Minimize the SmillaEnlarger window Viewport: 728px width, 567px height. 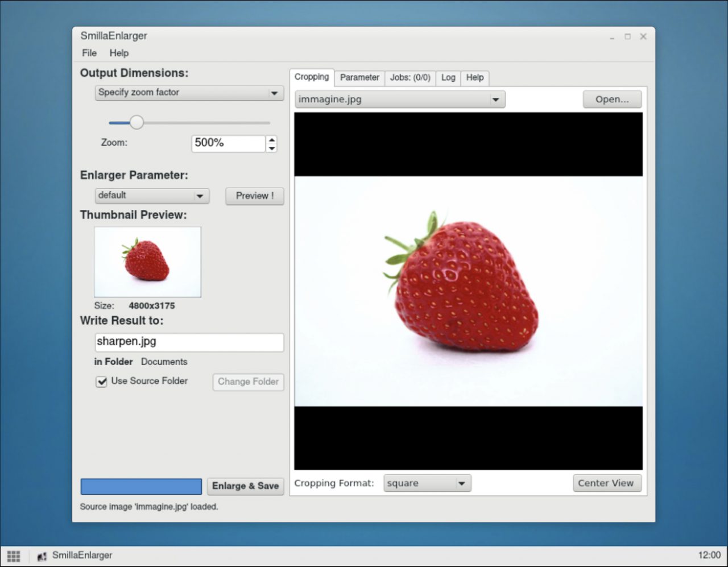pos(612,37)
